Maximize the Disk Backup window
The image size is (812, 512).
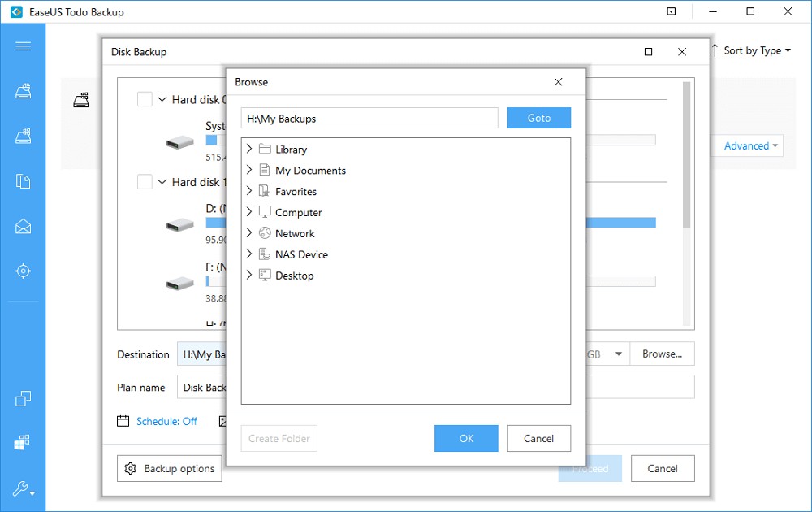tap(648, 51)
